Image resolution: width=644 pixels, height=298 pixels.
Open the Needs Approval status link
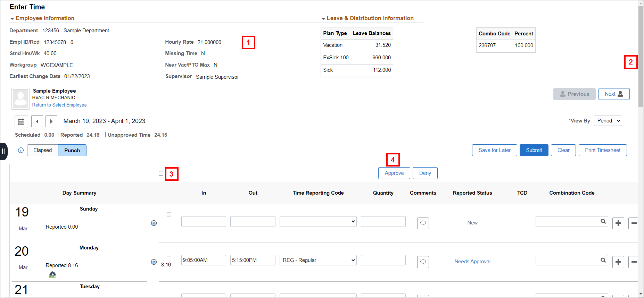tap(472, 262)
